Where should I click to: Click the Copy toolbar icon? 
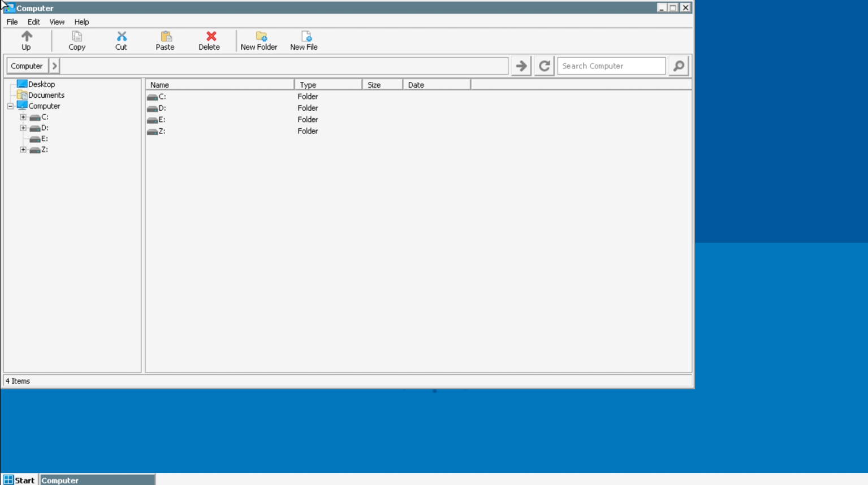click(x=77, y=37)
